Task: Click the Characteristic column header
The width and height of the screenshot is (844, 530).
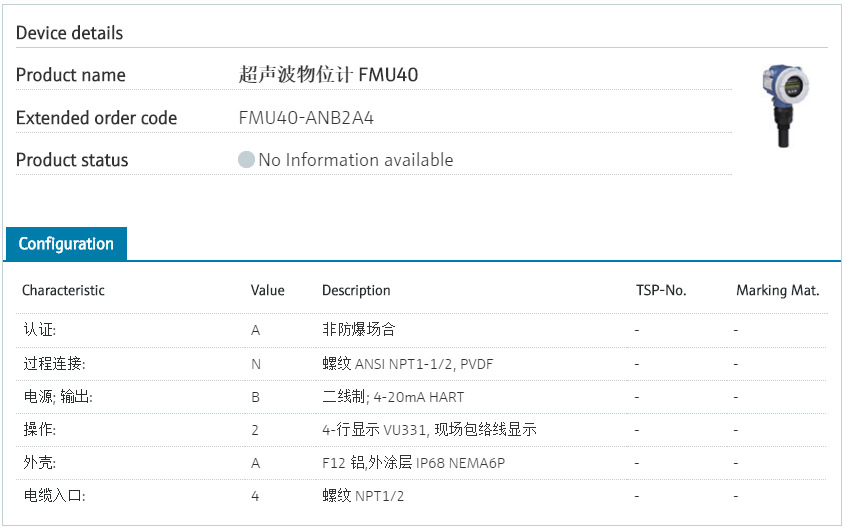Action: 63,291
